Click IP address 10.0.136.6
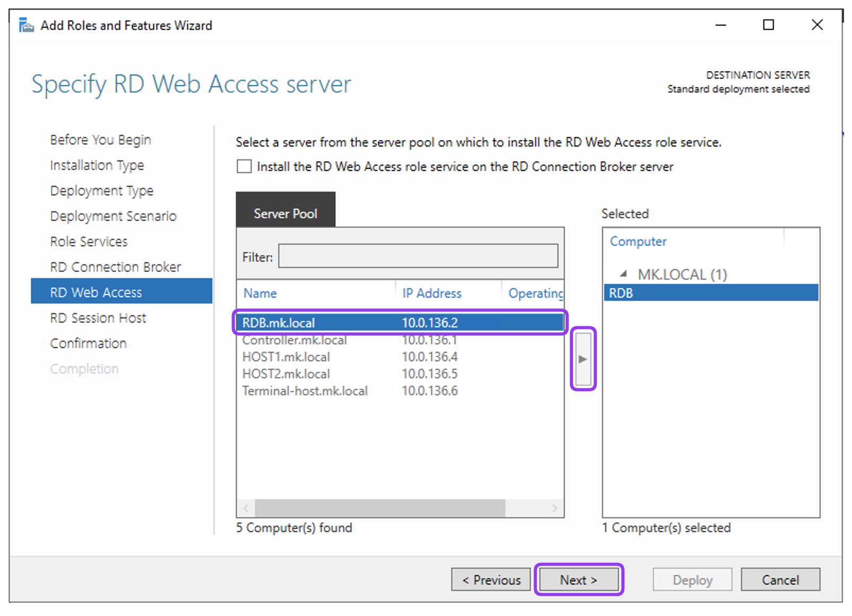This screenshot has height=616, width=852. click(429, 391)
